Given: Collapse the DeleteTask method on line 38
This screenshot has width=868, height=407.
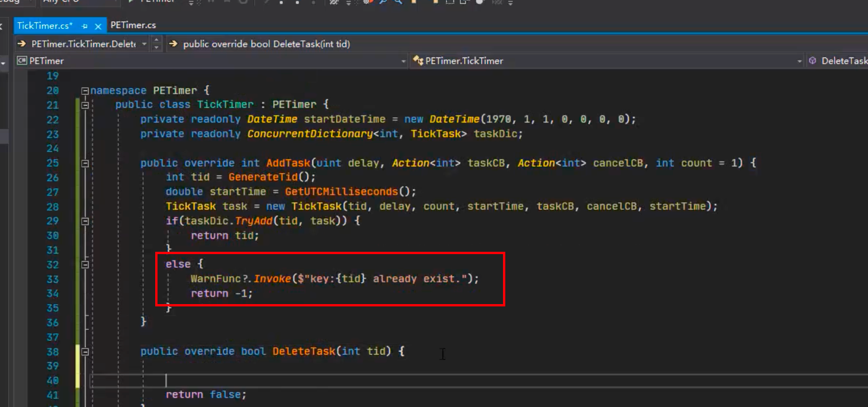Looking at the screenshot, I should point(85,351).
